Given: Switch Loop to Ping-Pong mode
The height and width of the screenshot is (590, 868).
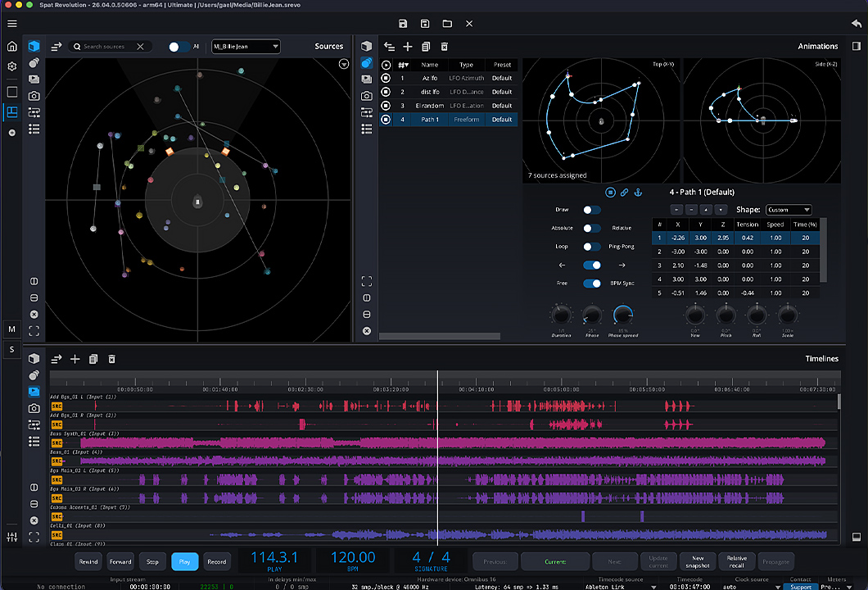Looking at the screenshot, I should pos(591,247).
